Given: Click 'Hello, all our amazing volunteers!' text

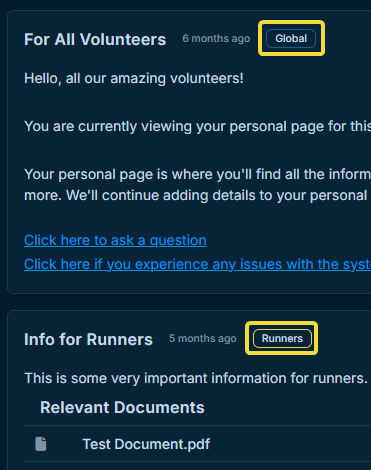Looking at the screenshot, I should tap(134, 78).
